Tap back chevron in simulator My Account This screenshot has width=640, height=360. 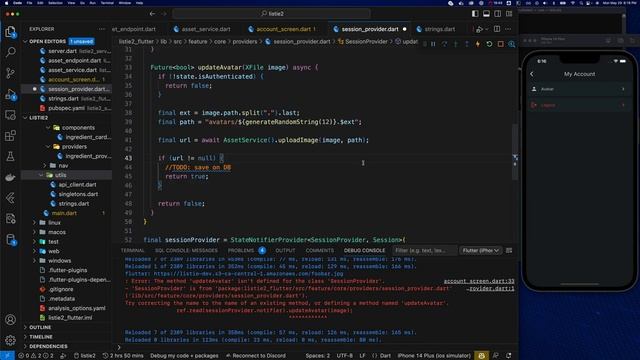pyautogui.click(x=532, y=74)
